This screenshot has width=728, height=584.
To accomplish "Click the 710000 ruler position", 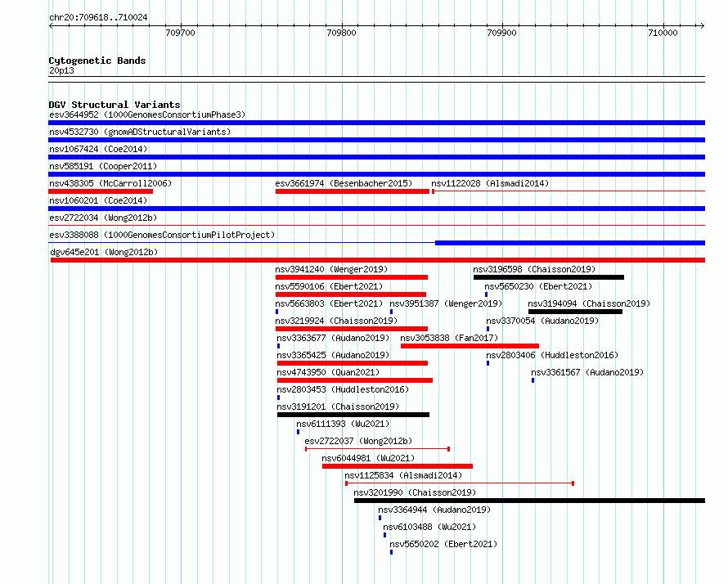I will (x=663, y=33).
